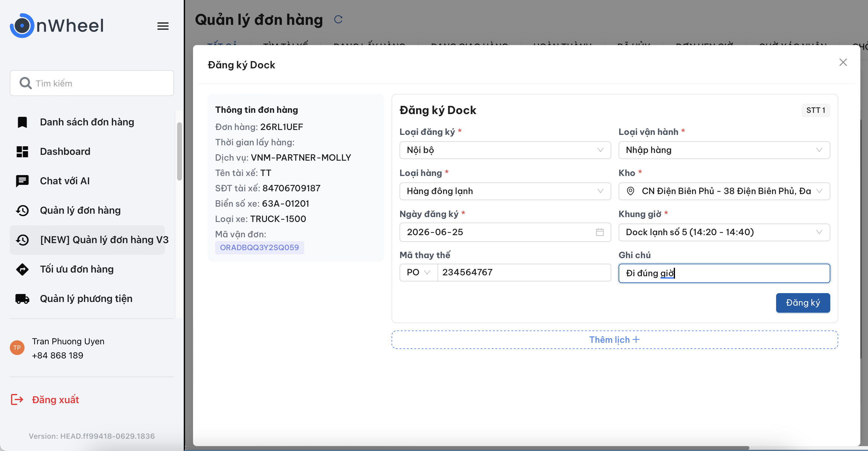Click the TP user avatar
Viewport: 868px width, 451px height.
[x=17, y=348]
